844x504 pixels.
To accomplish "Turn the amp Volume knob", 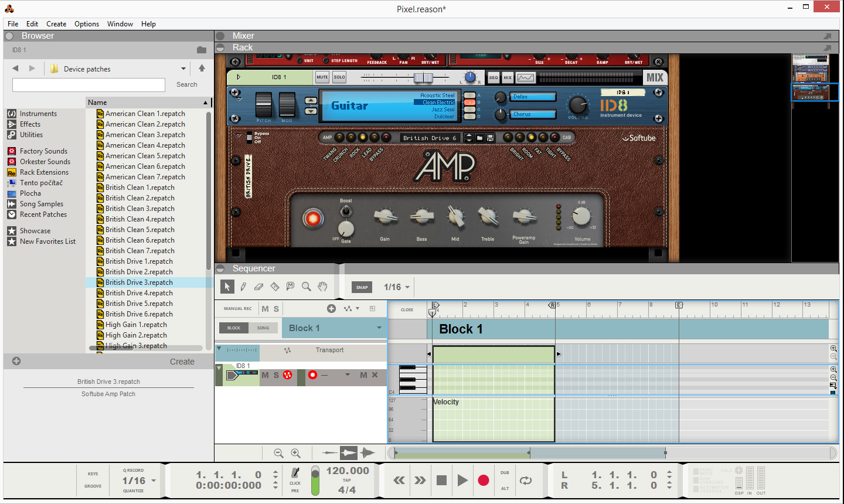I will click(x=581, y=217).
